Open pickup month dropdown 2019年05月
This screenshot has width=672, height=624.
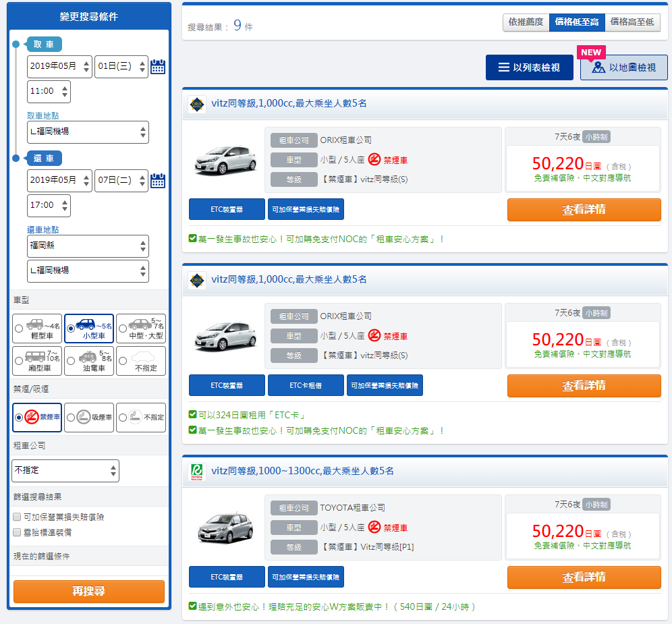tap(59, 66)
